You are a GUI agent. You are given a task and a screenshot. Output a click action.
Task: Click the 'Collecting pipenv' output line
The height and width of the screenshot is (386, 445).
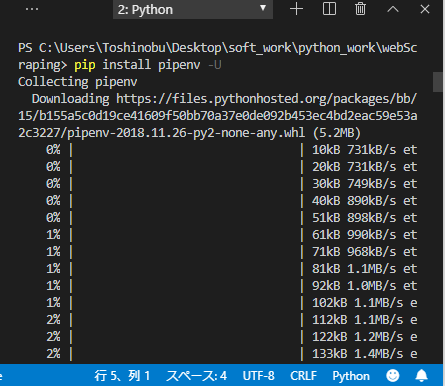pyautogui.click(x=78, y=82)
